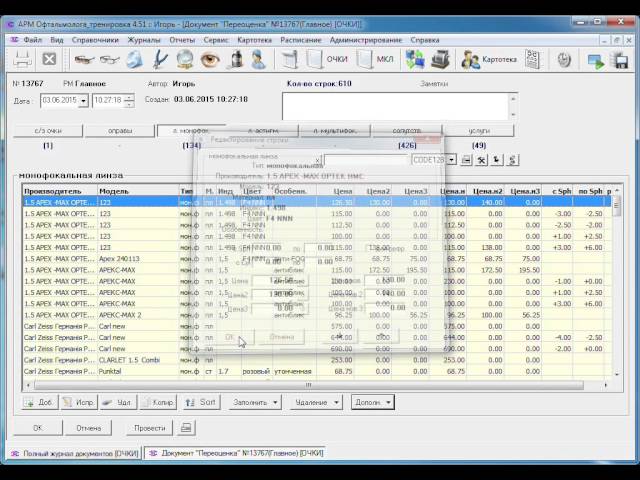Click the blue-green exchange arrows icon
Screen dimensions: 640x480
(415, 60)
